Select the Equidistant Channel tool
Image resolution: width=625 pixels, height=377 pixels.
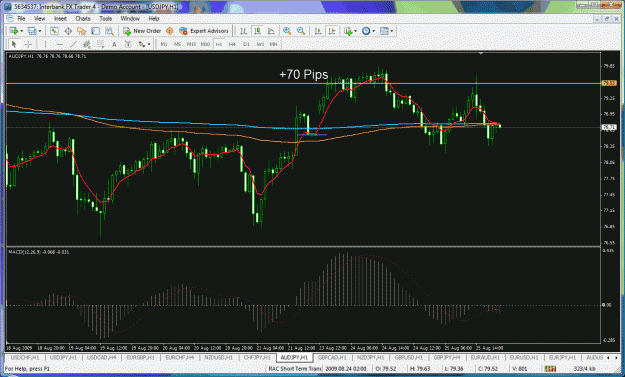(86, 44)
